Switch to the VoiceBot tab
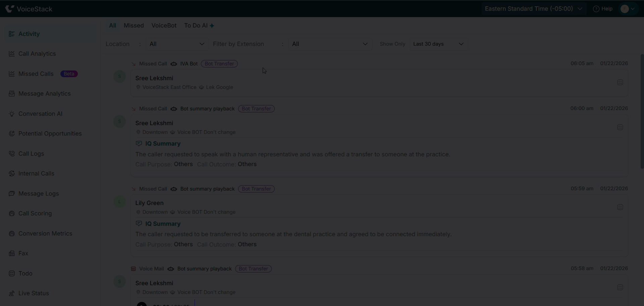Screen dimensions: 644x306 click(x=164, y=25)
